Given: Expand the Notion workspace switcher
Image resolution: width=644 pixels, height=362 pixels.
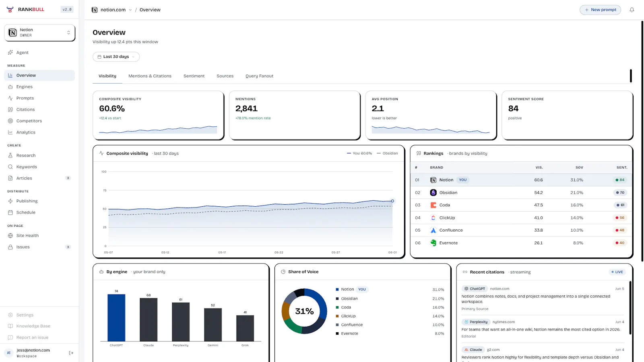Looking at the screenshot, I should [x=39, y=33].
